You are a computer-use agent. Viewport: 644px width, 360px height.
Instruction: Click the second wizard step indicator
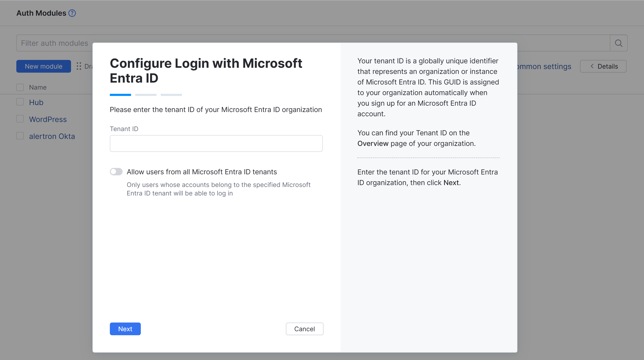pyautogui.click(x=146, y=95)
